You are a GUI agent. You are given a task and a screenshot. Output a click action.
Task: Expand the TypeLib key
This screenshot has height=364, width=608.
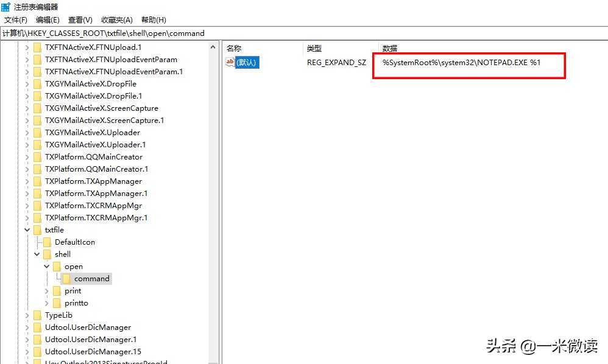click(x=27, y=315)
